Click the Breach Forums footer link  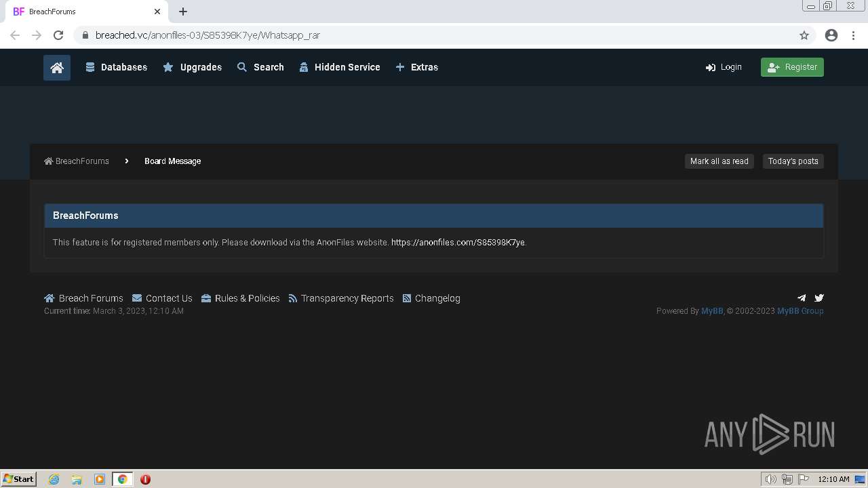click(83, 298)
